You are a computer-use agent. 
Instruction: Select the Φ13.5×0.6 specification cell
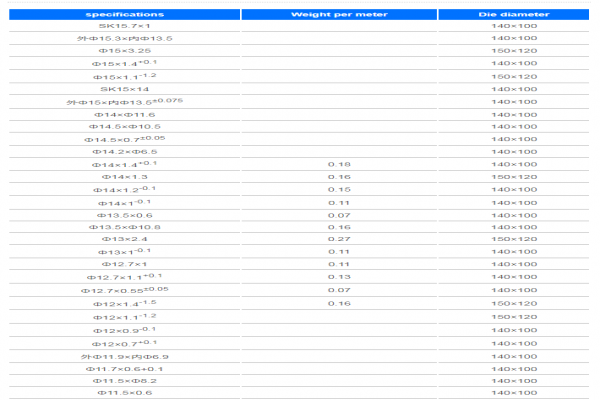click(x=125, y=215)
